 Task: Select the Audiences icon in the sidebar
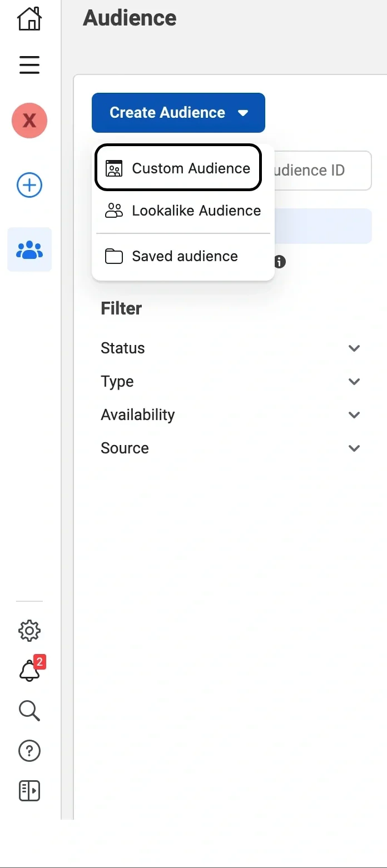[29, 250]
